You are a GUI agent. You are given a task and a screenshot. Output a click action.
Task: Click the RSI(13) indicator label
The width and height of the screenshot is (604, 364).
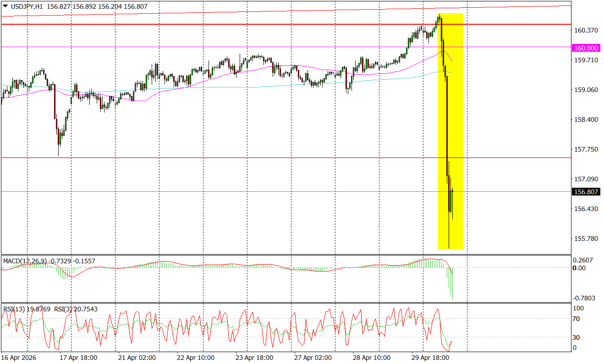[14, 309]
